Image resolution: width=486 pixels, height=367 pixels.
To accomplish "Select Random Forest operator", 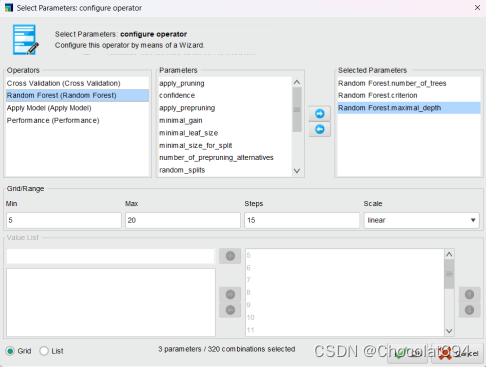I will pos(77,95).
